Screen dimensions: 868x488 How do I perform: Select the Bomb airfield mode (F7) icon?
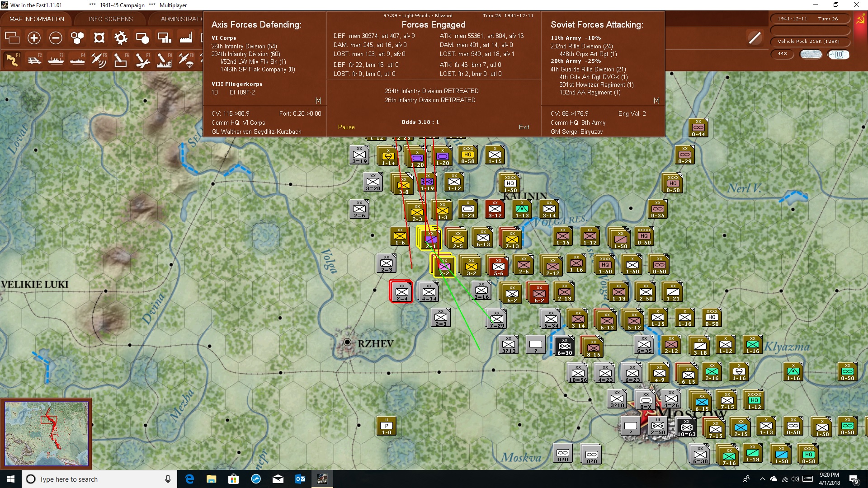point(142,60)
